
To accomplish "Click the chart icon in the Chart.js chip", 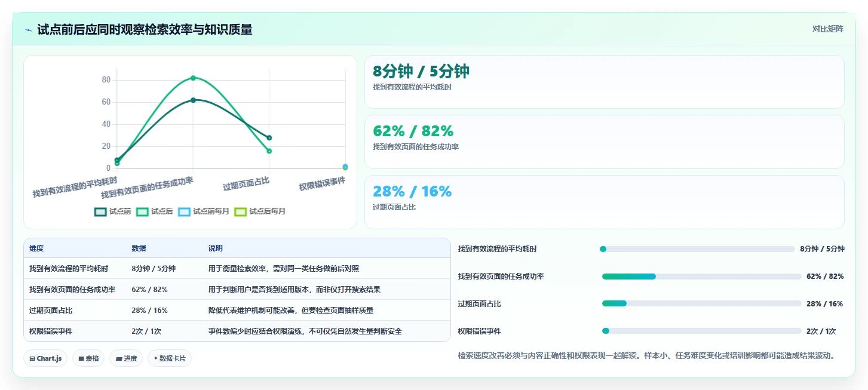I will click(32, 358).
